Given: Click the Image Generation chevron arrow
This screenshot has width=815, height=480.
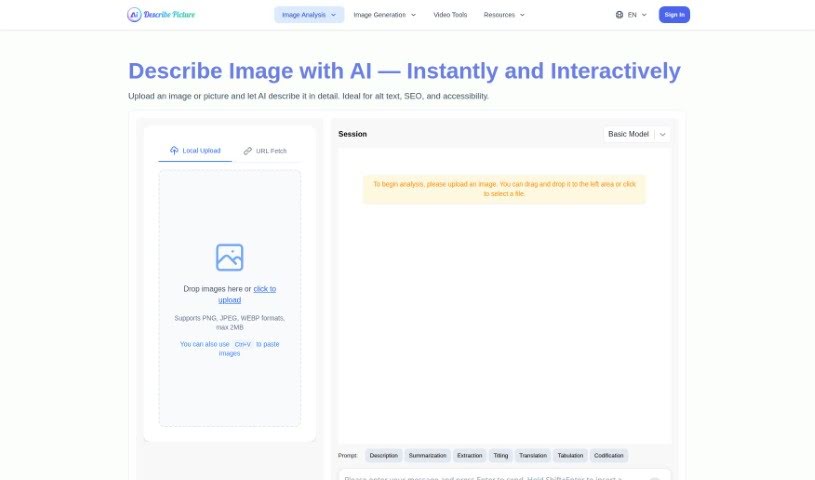Looking at the screenshot, I should pyautogui.click(x=413, y=15).
